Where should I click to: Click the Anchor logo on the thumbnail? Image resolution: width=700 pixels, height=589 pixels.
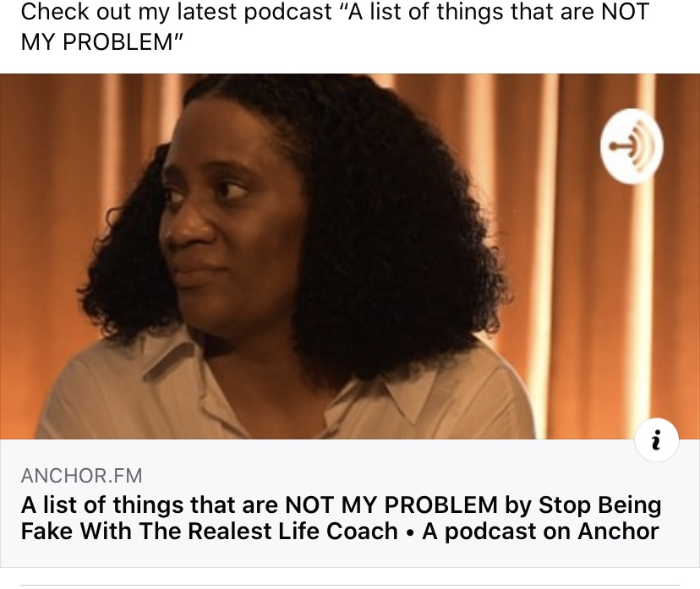[632, 146]
